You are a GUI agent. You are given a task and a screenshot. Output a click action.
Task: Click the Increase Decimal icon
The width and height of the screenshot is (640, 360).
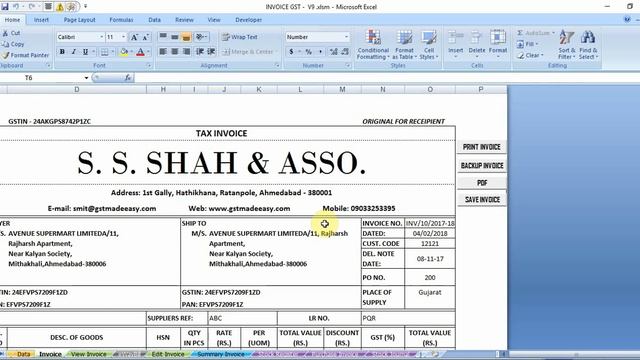coord(333,52)
